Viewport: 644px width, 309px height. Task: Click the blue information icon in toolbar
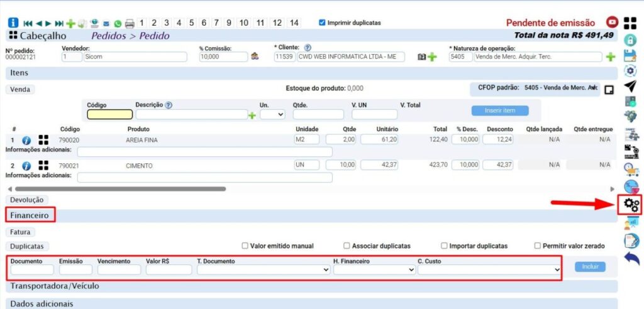[14, 23]
